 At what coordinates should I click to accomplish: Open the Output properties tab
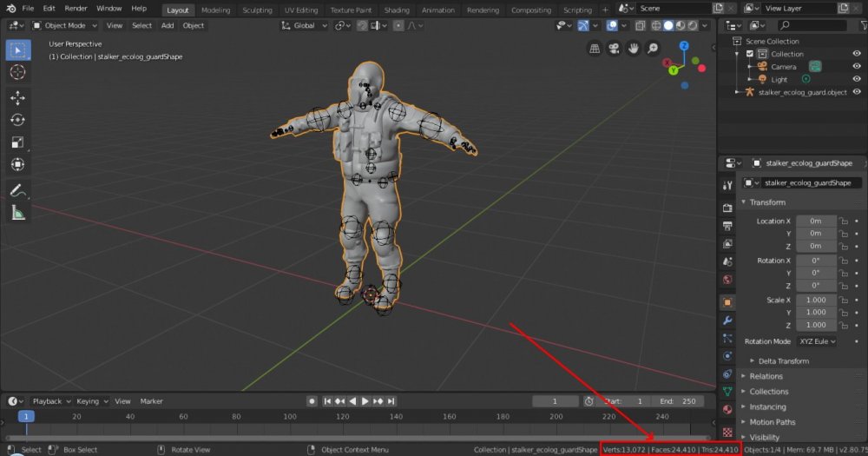coord(727,226)
